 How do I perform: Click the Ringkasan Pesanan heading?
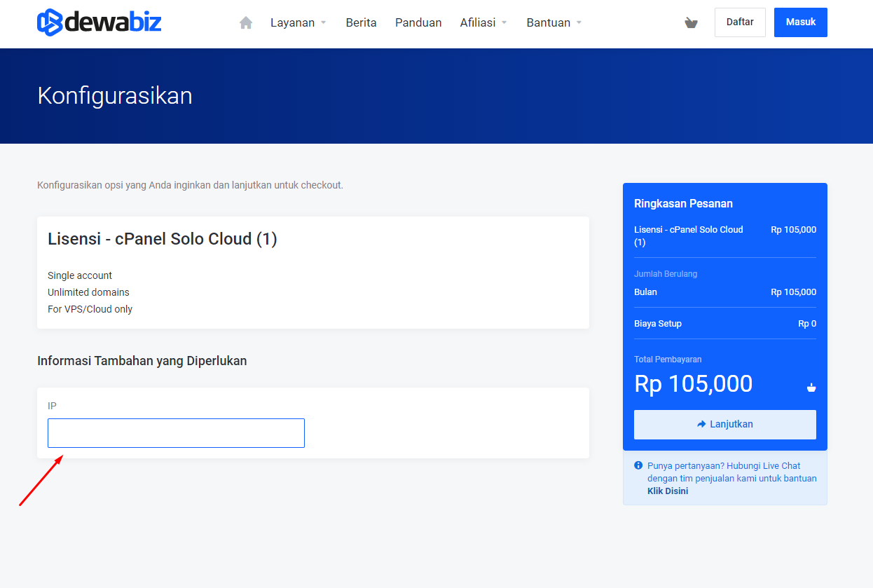[683, 204]
